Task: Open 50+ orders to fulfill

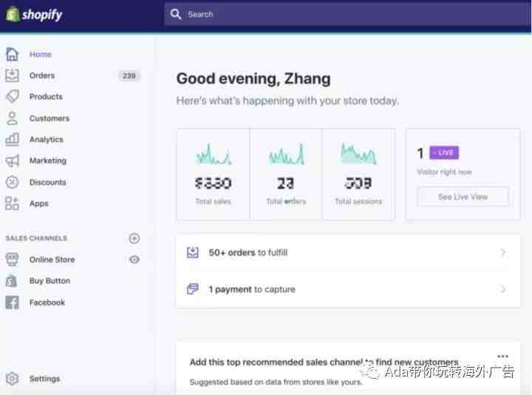Action: click(x=348, y=253)
